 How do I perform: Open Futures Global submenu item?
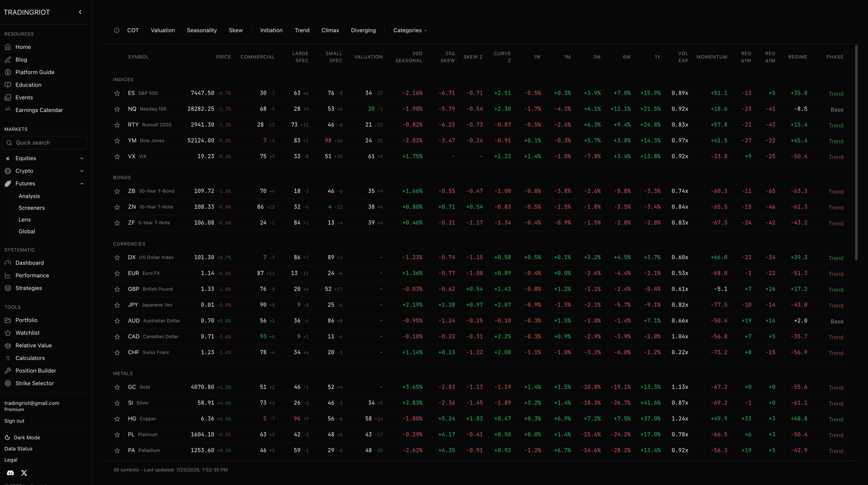coord(27,231)
